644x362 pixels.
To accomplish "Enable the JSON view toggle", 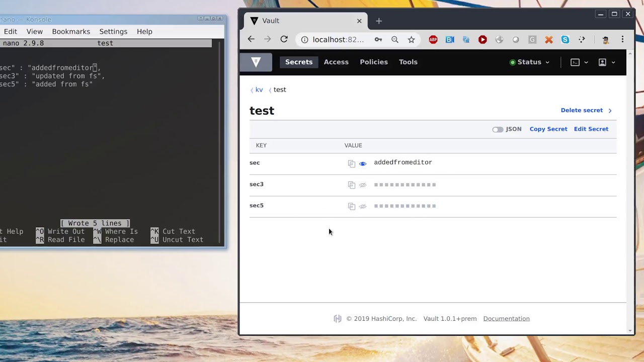I will click(x=497, y=129).
